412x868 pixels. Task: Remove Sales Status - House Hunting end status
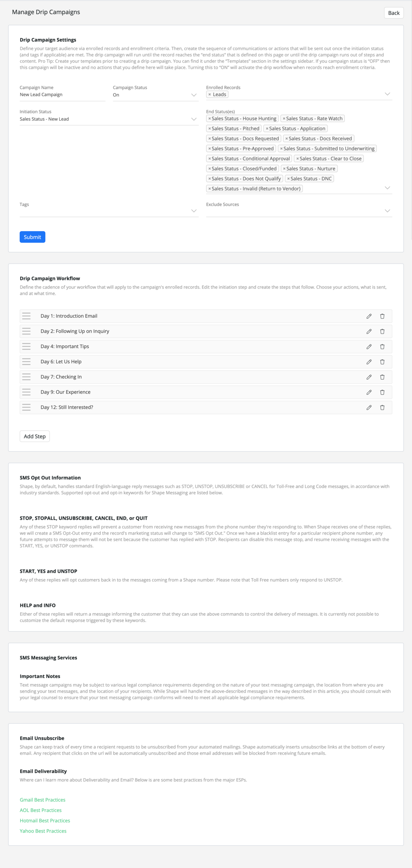tap(209, 119)
